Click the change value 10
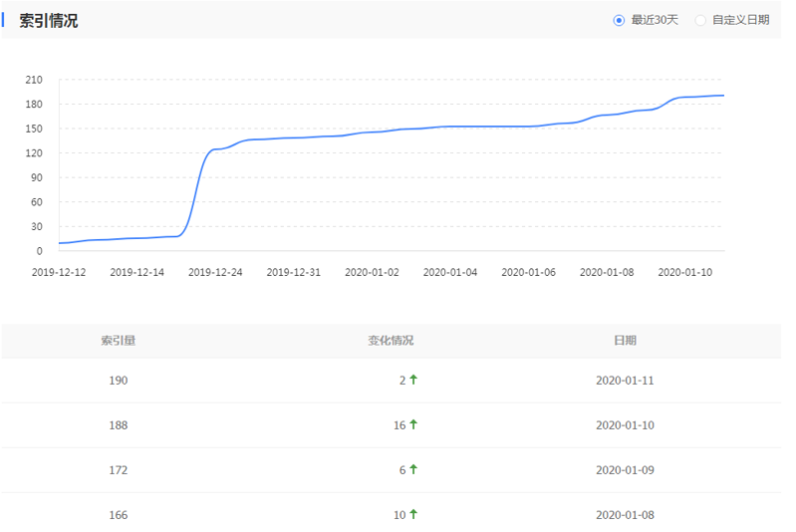Image resolution: width=796 pixels, height=532 pixels. click(399, 515)
